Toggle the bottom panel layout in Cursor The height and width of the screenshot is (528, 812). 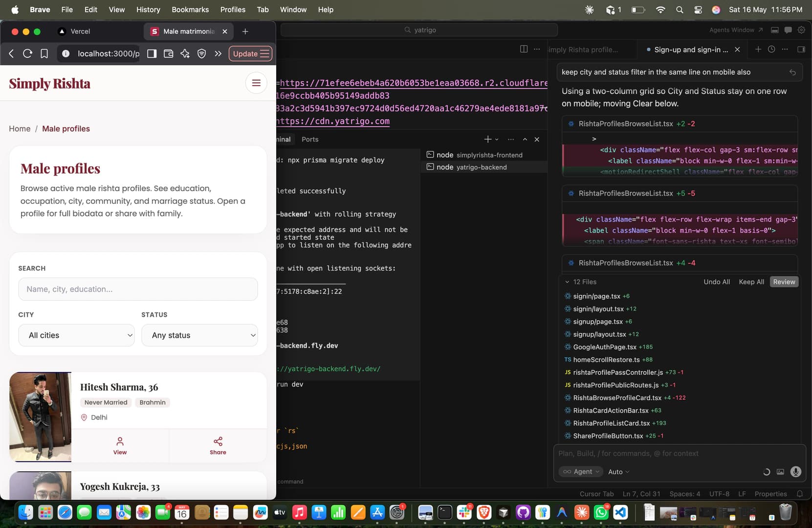pos(775,30)
